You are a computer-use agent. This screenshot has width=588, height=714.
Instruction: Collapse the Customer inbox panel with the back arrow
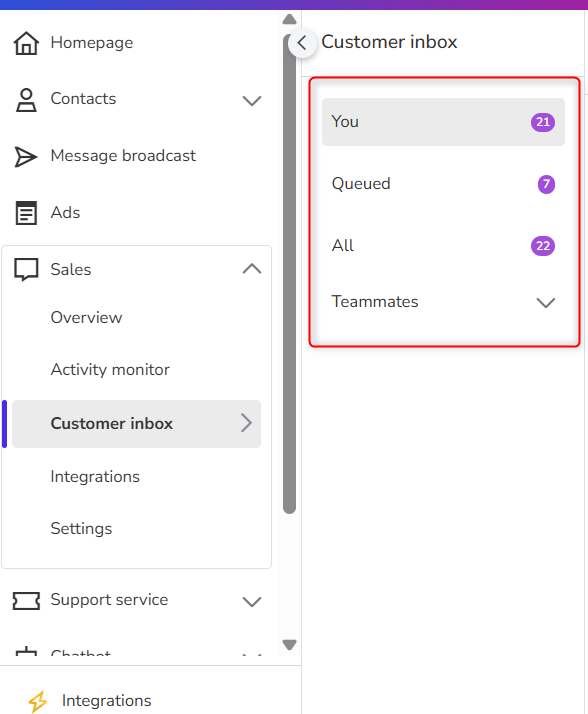[302, 43]
